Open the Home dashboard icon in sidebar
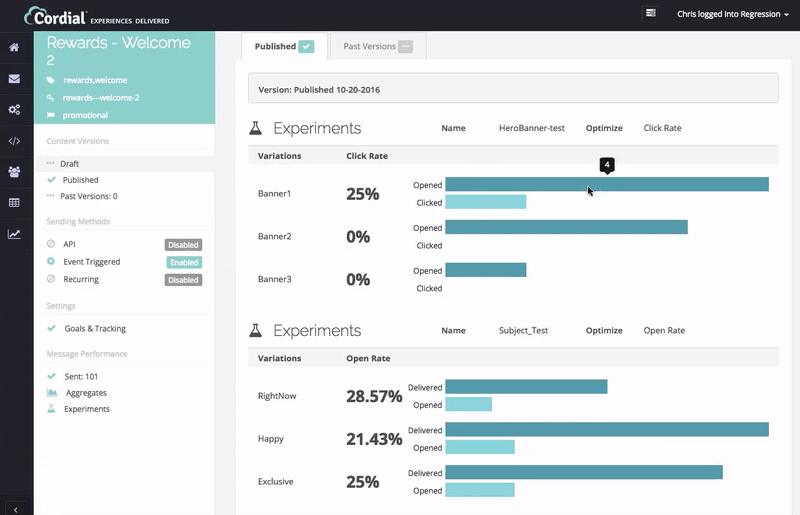 tap(14, 47)
